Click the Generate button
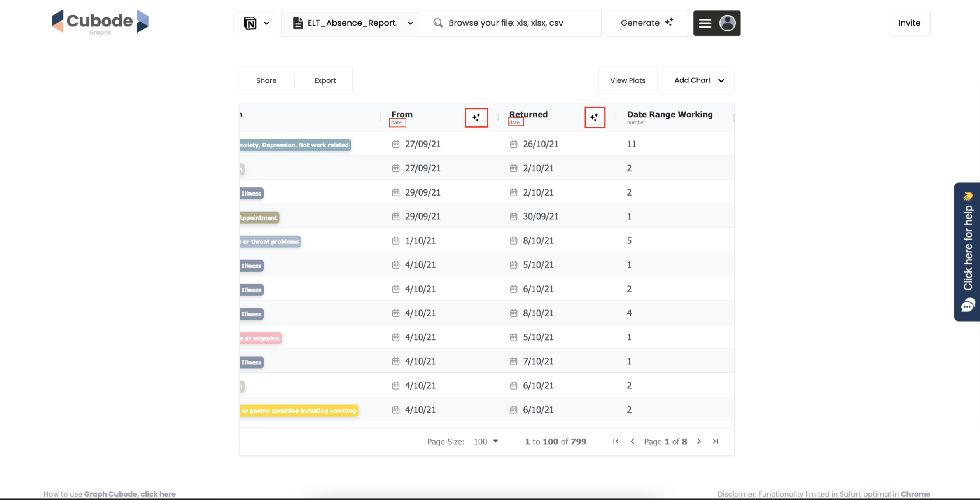Viewport: 980px width, 500px height. pos(647,23)
